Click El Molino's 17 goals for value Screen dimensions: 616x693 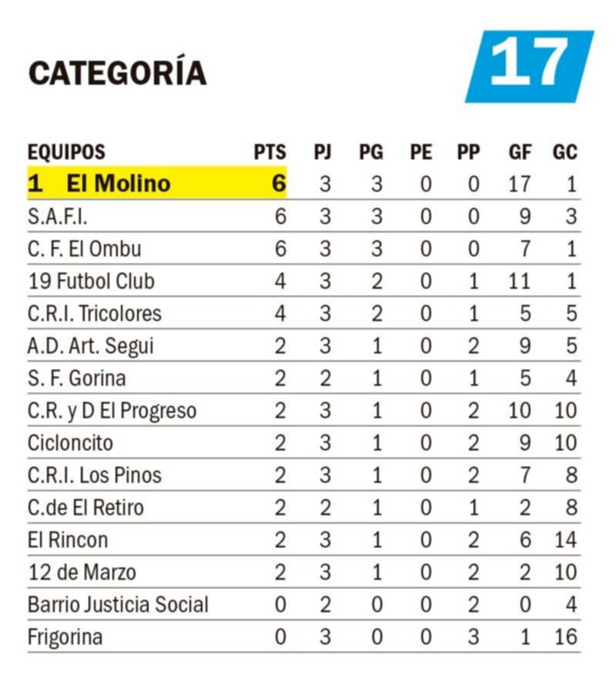point(519,184)
